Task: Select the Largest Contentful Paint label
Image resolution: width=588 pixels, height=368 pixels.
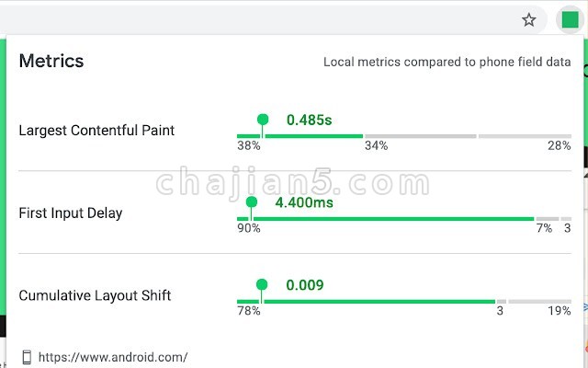Action: tap(96, 131)
